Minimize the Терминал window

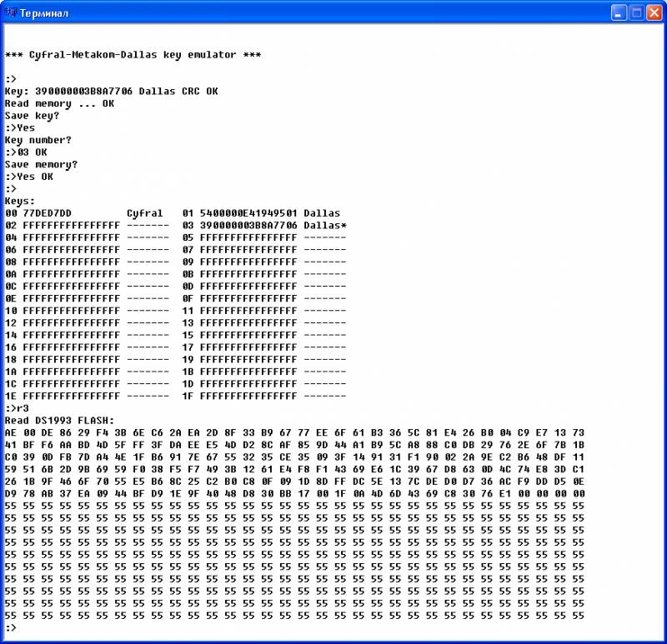(x=619, y=13)
